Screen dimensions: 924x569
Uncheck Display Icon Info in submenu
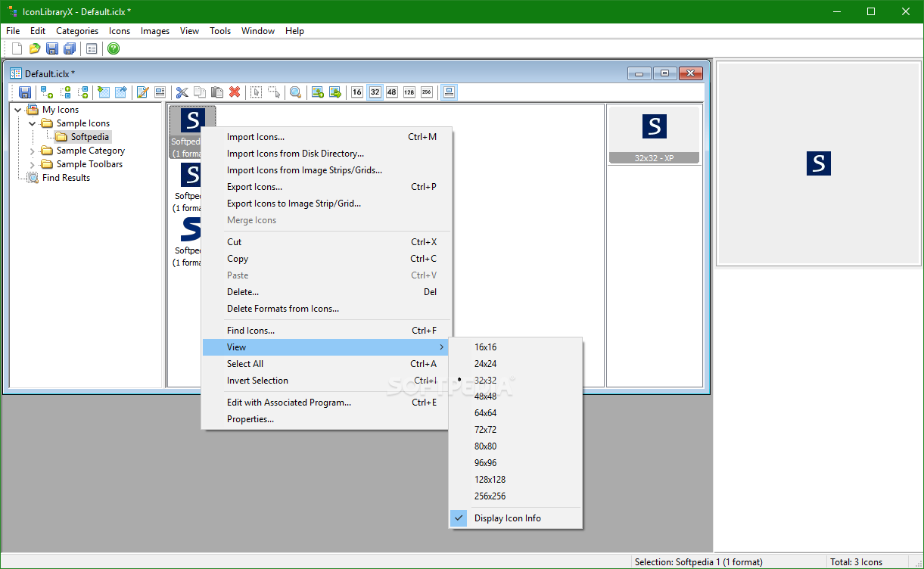516,518
